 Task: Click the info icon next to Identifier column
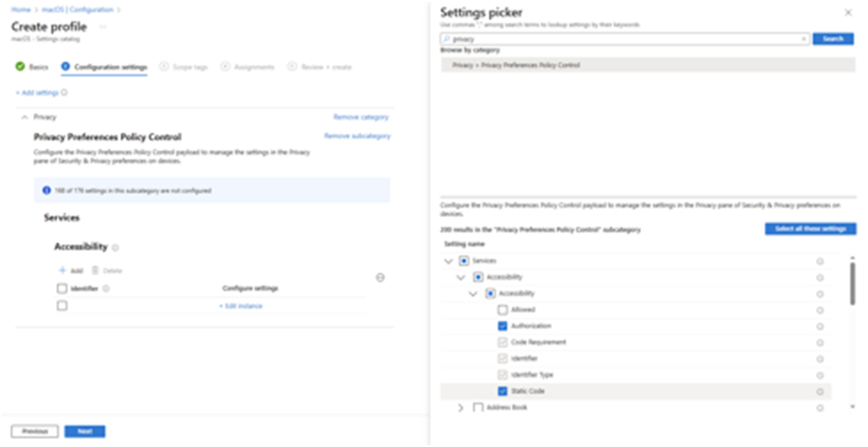106,288
